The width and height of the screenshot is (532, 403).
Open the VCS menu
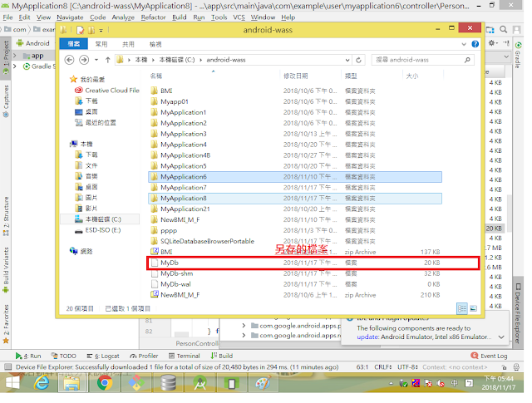(239, 17)
